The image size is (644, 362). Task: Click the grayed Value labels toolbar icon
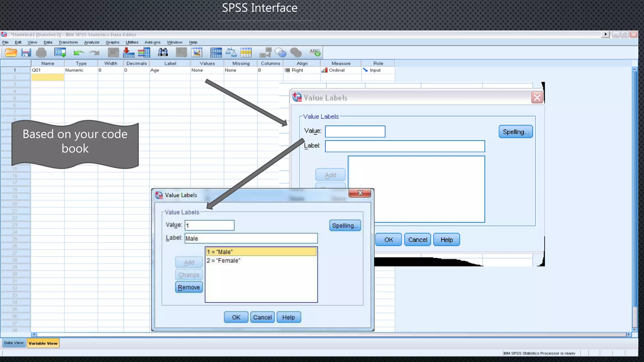[x=265, y=52]
